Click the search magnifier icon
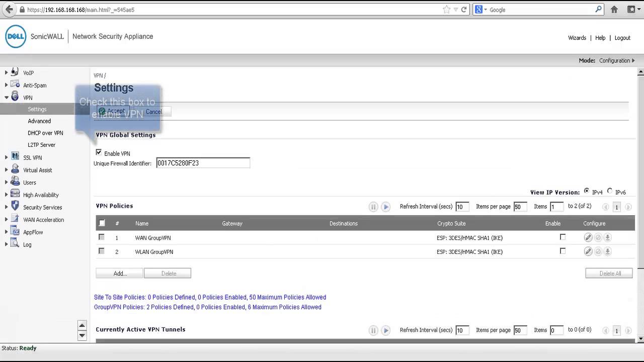This screenshot has width=644, height=362. pyautogui.click(x=598, y=9)
